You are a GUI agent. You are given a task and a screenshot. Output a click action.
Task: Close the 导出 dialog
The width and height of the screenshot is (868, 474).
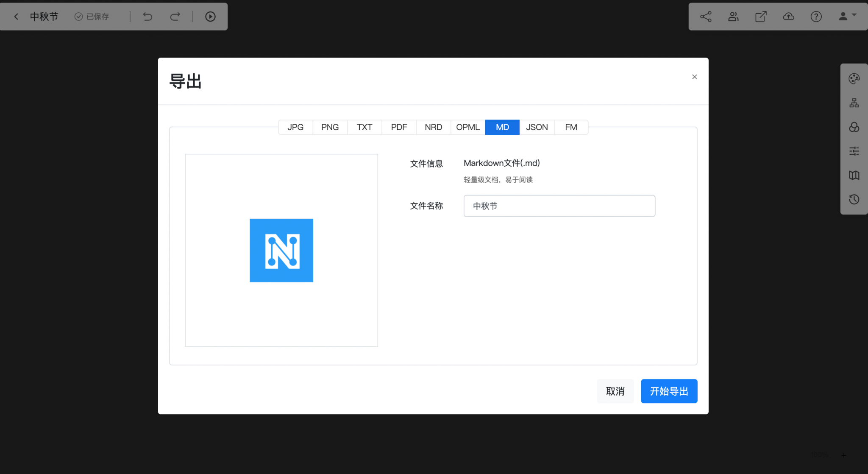pos(694,77)
